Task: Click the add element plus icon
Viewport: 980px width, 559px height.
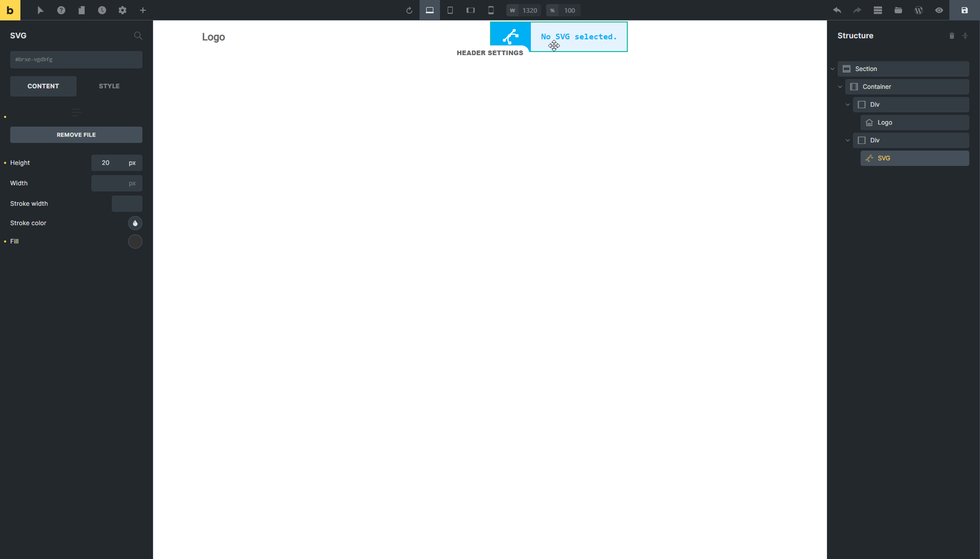Action: coord(143,10)
